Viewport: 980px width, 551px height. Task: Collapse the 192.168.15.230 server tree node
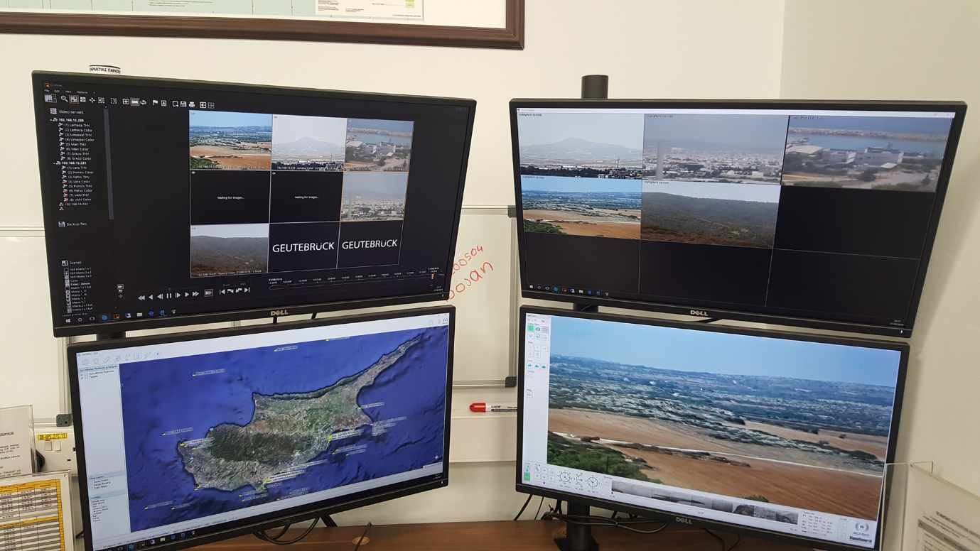pos(52,120)
